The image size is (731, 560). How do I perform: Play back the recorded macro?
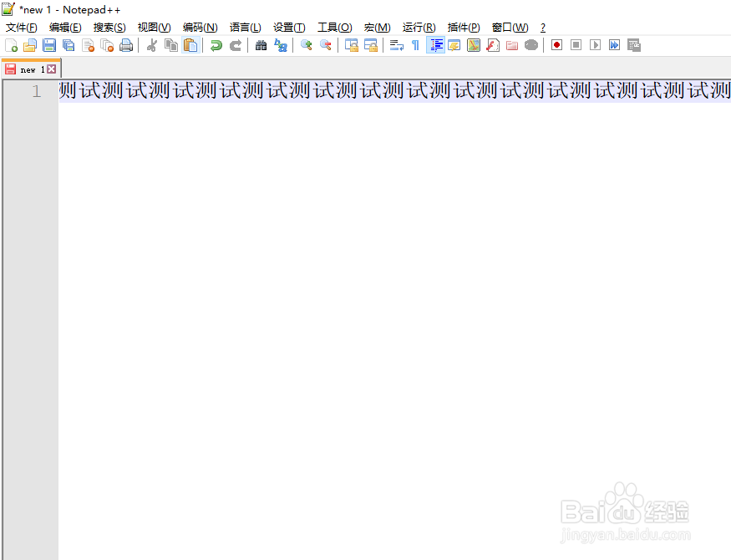(595, 45)
